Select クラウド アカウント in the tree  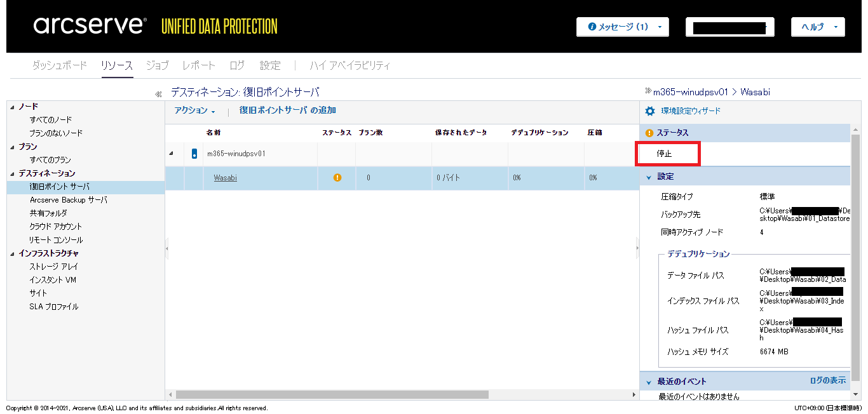[x=56, y=227]
